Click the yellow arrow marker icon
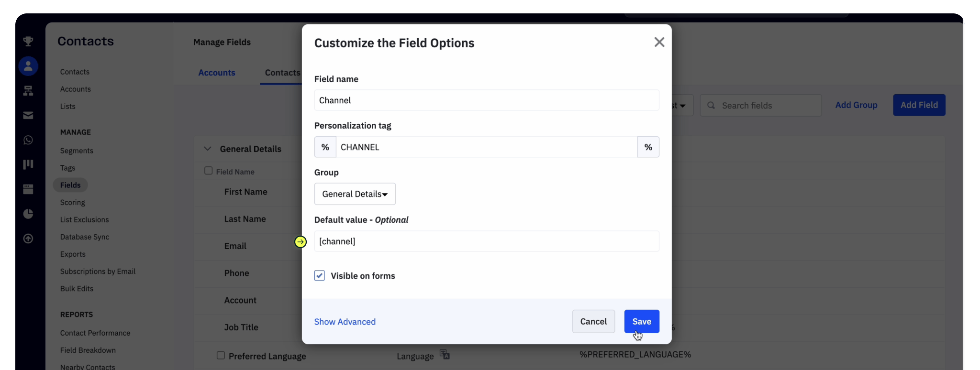980x370 pixels. (x=301, y=242)
